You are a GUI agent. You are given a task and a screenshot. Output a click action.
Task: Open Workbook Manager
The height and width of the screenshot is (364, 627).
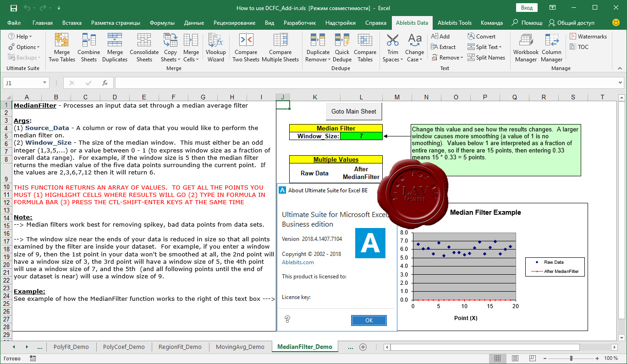pyautogui.click(x=526, y=48)
